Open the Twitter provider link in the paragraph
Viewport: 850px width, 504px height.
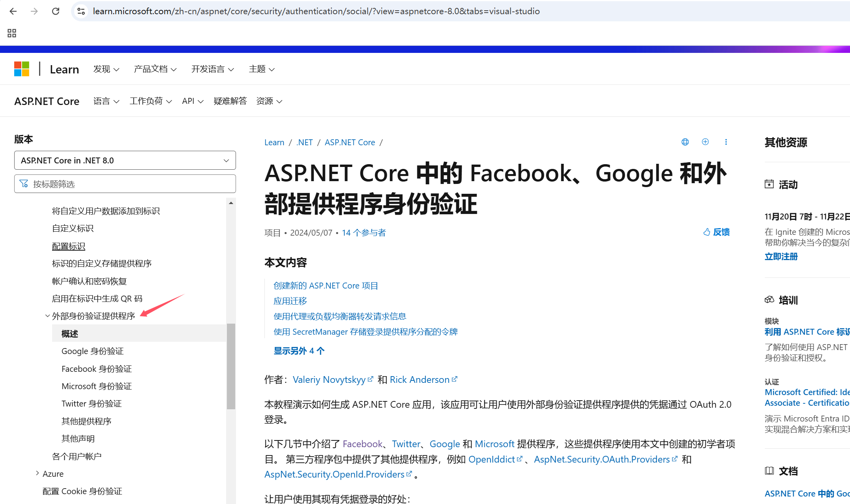pyautogui.click(x=406, y=444)
